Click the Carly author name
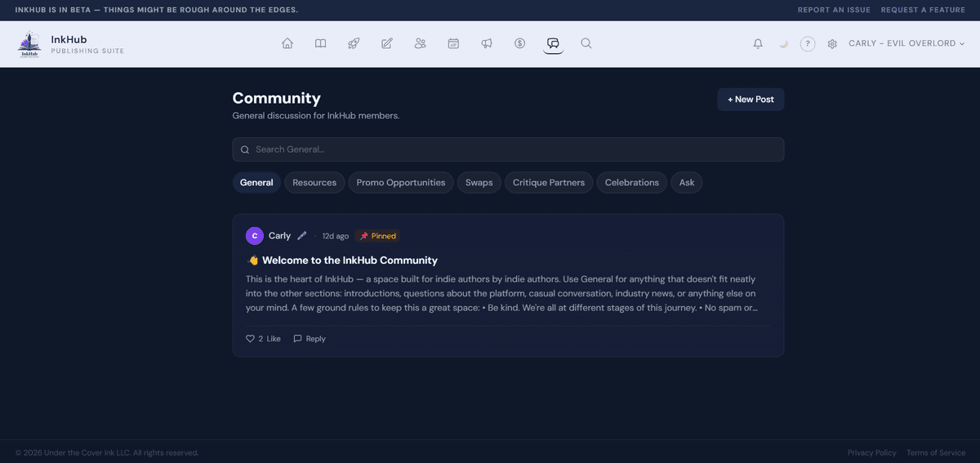 click(279, 236)
